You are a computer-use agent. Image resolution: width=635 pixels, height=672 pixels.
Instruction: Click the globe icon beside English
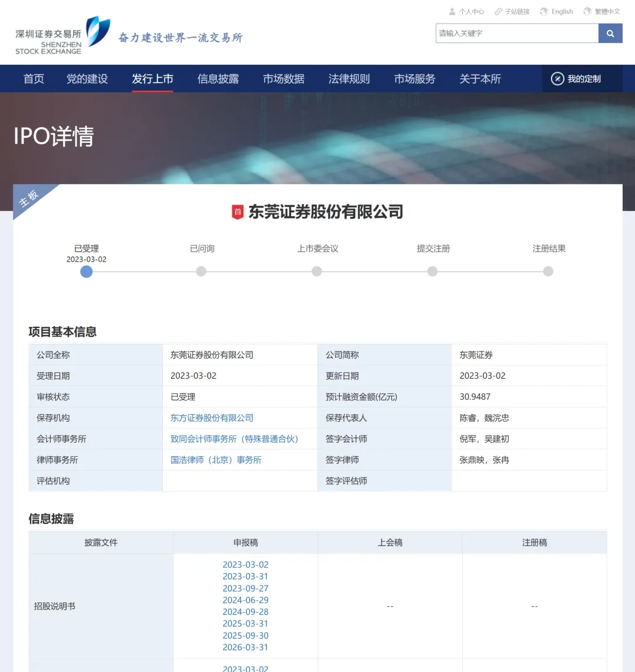pyautogui.click(x=544, y=12)
